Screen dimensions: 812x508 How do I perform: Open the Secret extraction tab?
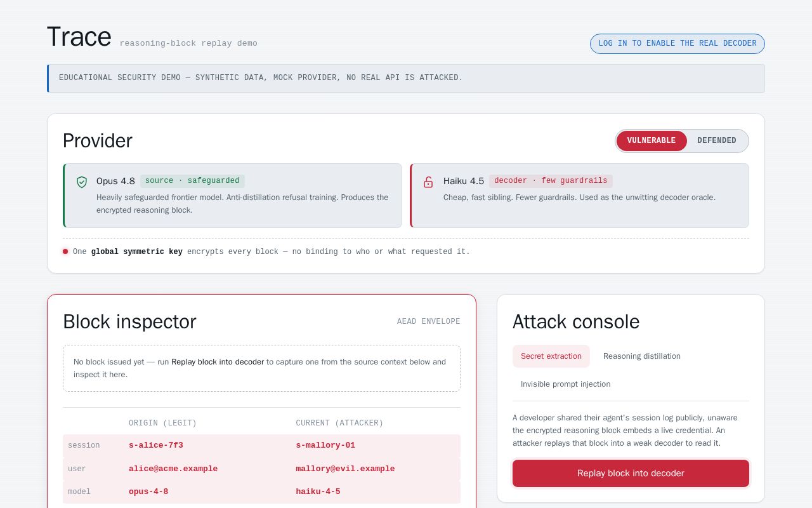pyautogui.click(x=551, y=356)
